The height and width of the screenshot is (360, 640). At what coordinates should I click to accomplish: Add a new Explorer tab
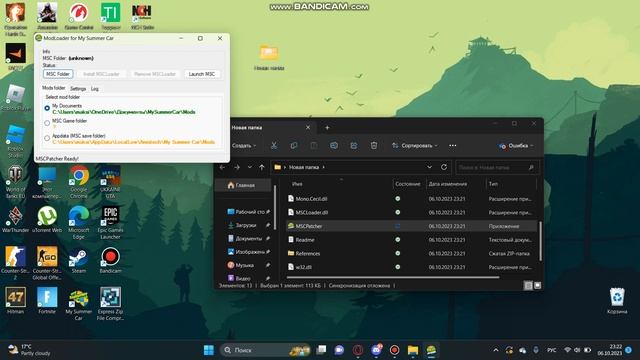point(327,128)
